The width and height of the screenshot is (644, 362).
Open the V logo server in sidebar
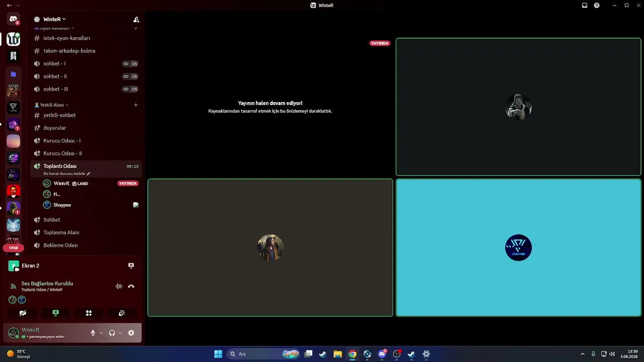tap(14, 107)
